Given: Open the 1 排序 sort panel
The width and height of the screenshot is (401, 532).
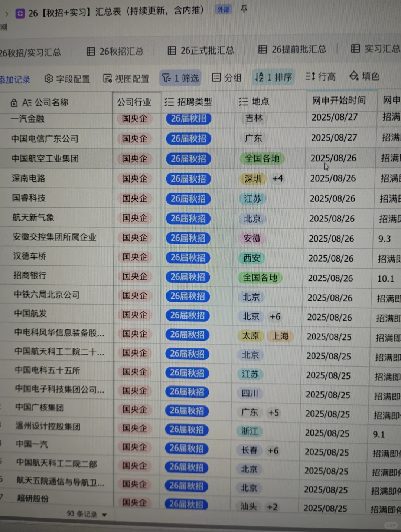Looking at the screenshot, I should 274,77.
